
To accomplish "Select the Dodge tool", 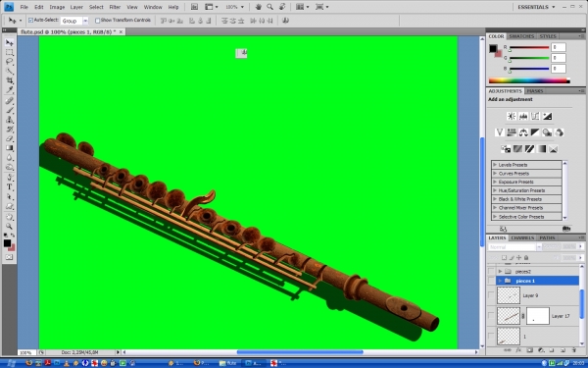I will point(10,167).
